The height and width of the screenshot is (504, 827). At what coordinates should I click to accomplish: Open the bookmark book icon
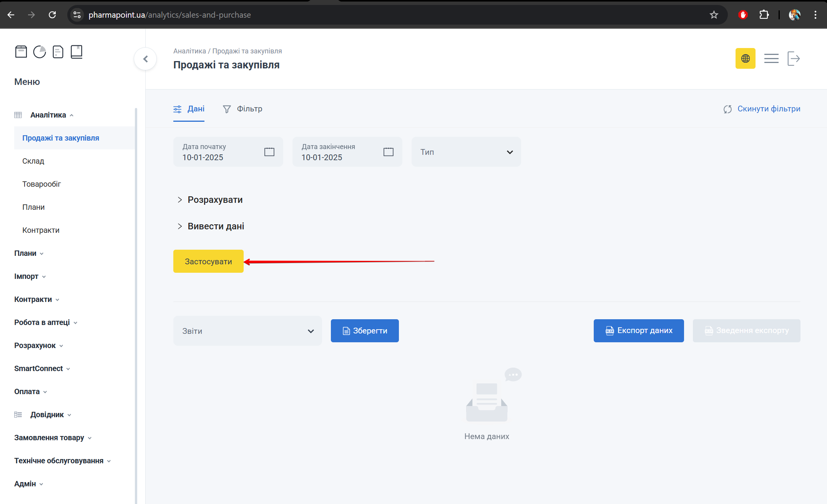tap(76, 51)
